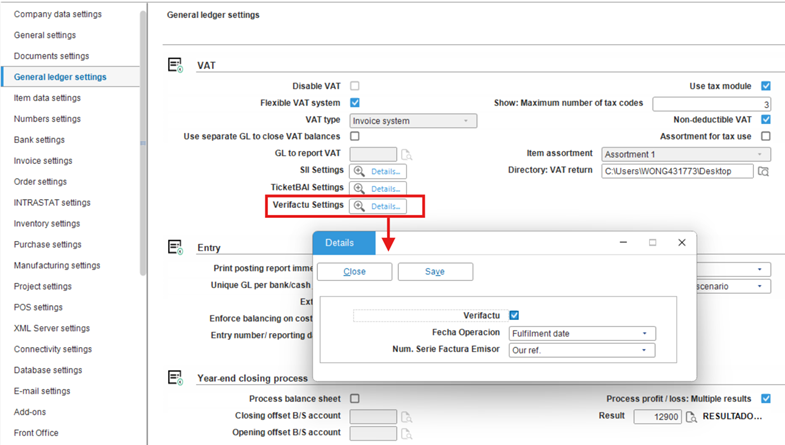Open the Fecha Operacion dropdown

(x=581, y=333)
